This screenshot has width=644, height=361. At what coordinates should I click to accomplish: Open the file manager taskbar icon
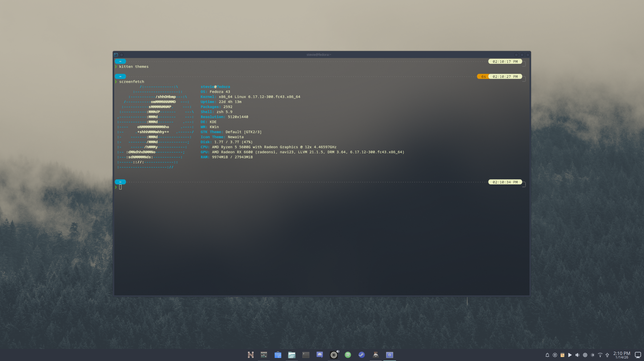[x=292, y=355]
